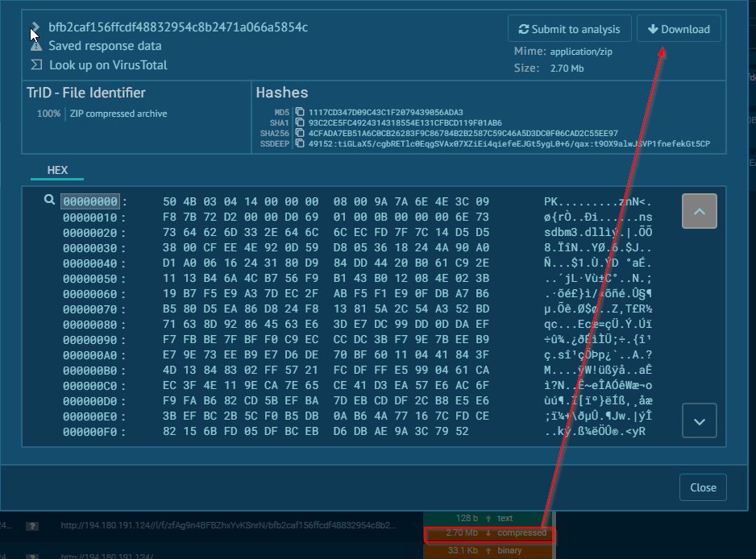756x559 pixels.
Task: Click the VirusTotal sigma icon
Action: pyautogui.click(x=36, y=65)
